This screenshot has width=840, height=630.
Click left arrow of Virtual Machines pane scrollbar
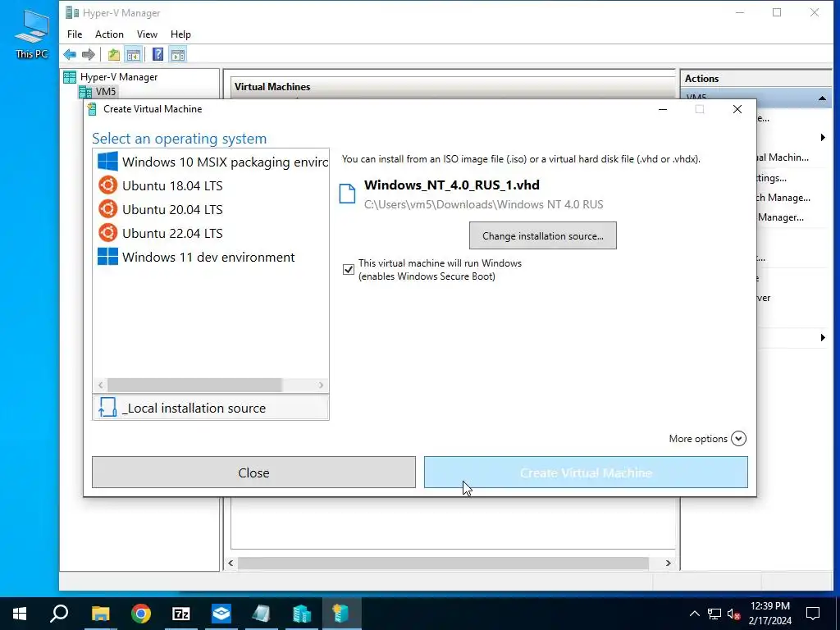231,563
